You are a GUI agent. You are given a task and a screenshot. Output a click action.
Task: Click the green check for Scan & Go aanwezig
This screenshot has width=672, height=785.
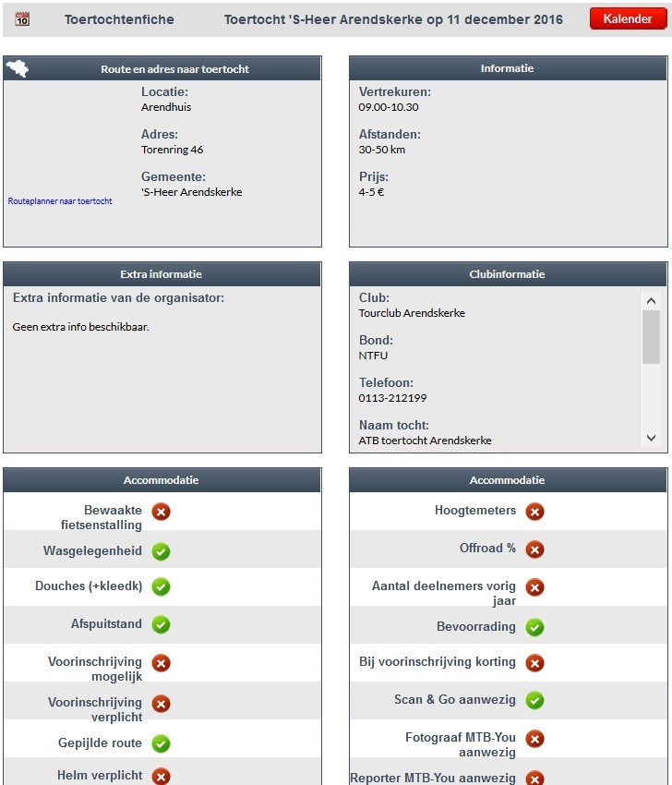click(534, 700)
